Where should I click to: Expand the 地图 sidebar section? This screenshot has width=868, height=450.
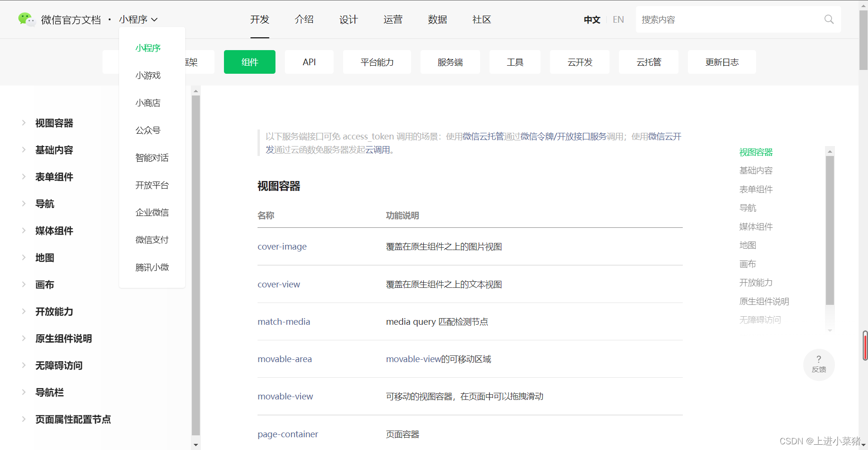coord(24,258)
